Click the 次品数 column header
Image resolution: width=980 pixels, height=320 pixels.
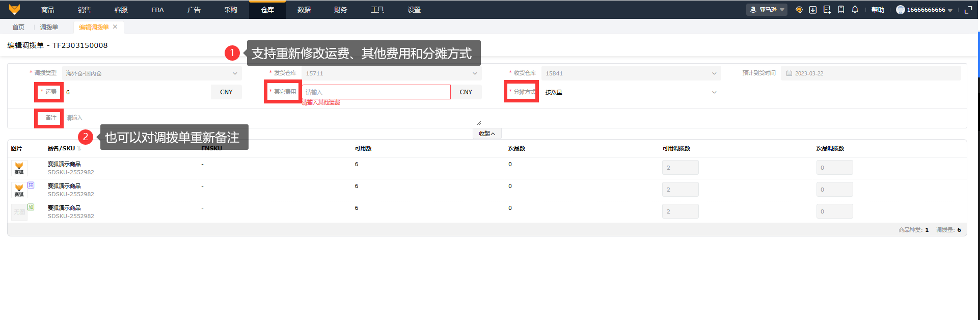[x=516, y=148]
